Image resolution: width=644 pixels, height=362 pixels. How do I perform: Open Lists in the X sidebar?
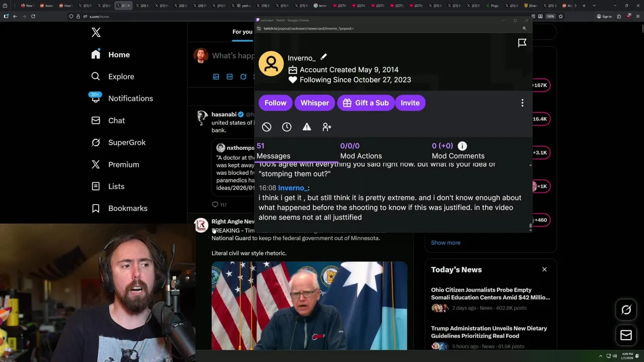(108, 187)
